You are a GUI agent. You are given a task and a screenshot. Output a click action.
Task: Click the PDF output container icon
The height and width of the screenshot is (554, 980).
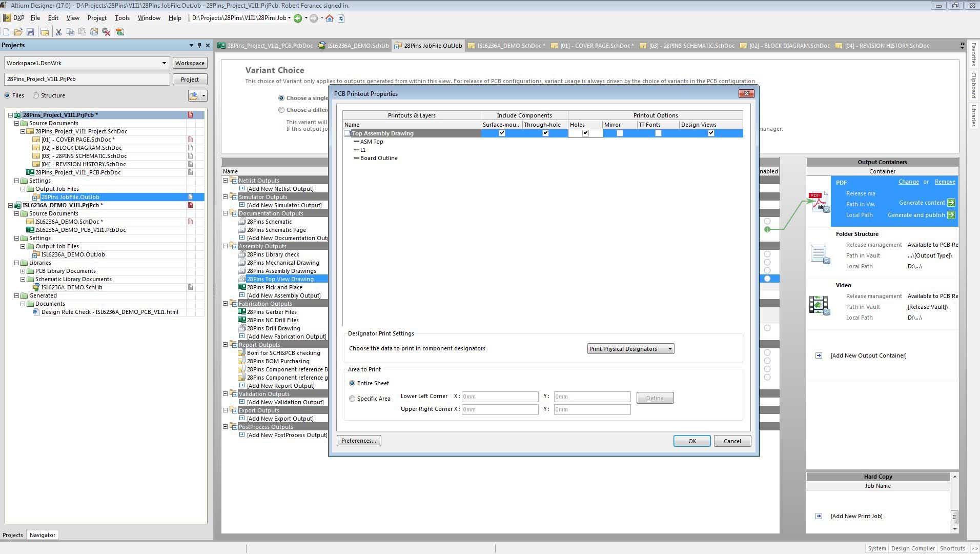coord(818,201)
